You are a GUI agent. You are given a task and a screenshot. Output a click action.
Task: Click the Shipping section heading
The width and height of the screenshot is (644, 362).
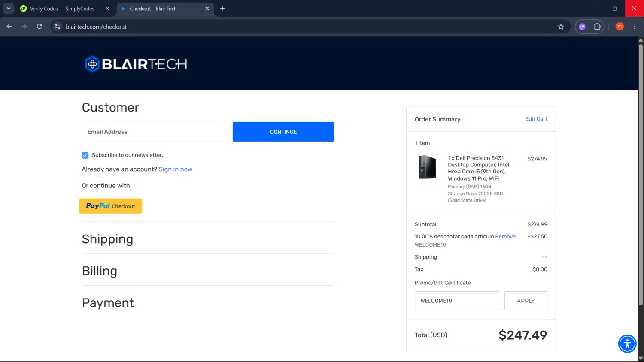107,239
